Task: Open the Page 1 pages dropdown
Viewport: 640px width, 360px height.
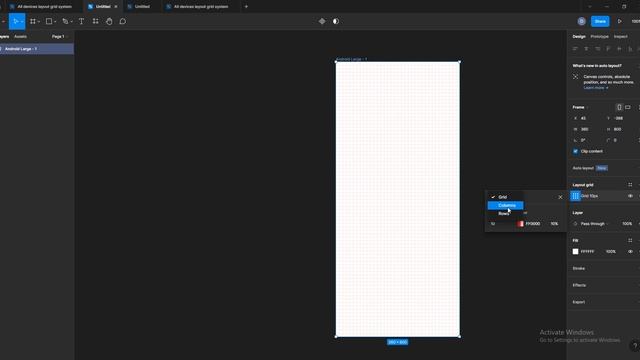Action: (x=59, y=36)
